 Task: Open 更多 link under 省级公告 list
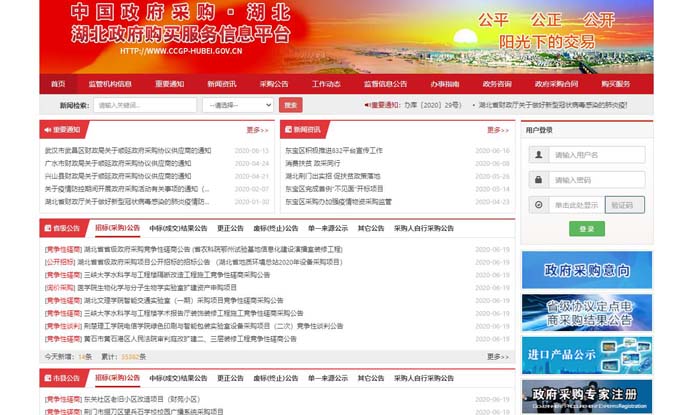click(498, 356)
